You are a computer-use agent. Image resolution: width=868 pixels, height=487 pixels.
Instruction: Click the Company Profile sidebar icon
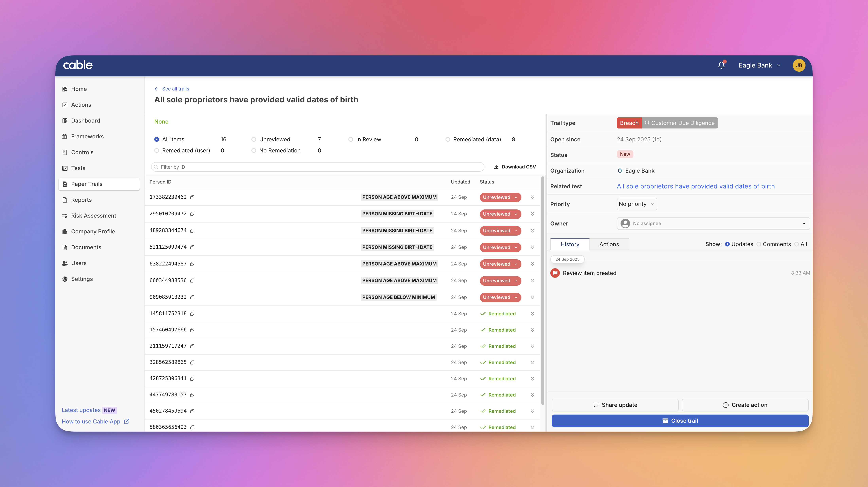pyautogui.click(x=65, y=231)
